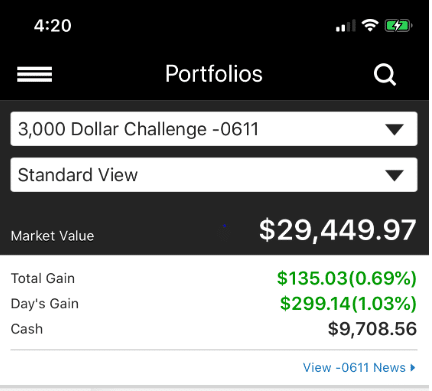Image resolution: width=432 pixels, height=391 pixels.
Task: Tap the 4:20 clock in status bar
Action: click(x=53, y=26)
